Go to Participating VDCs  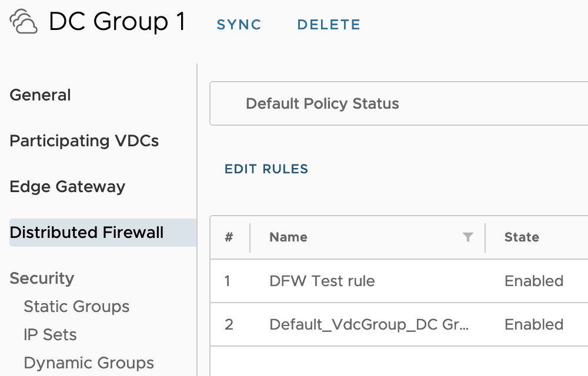pyautogui.click(x=84, y=141)
